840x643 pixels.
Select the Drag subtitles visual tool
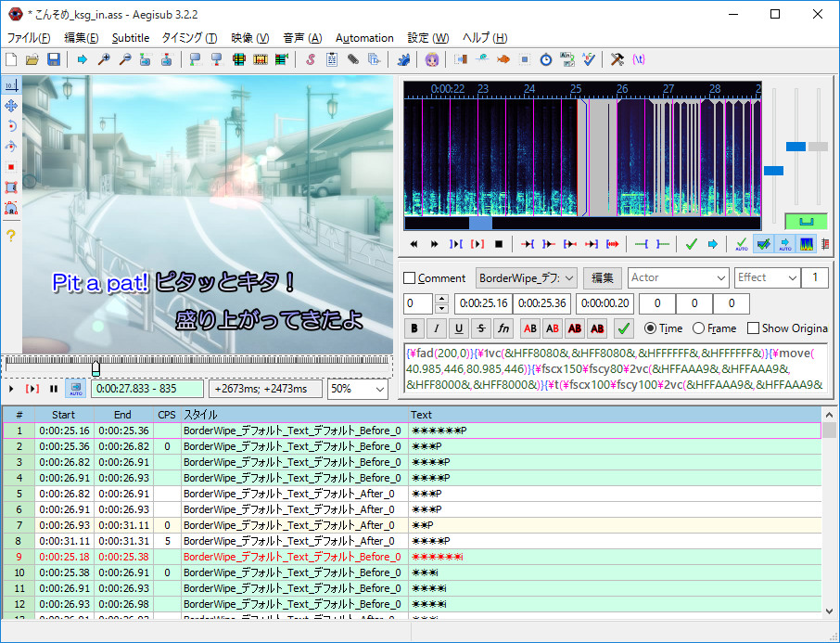[x=11, y=106]
